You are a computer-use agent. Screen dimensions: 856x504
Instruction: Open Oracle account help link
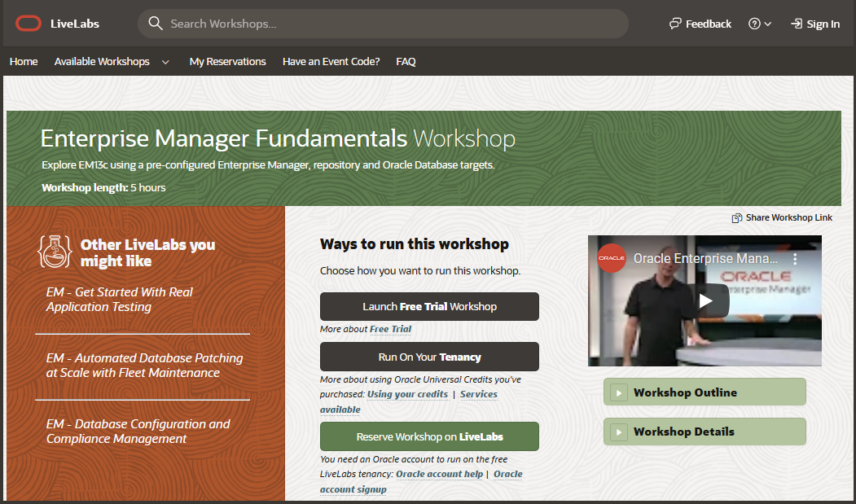click(440, 474)
